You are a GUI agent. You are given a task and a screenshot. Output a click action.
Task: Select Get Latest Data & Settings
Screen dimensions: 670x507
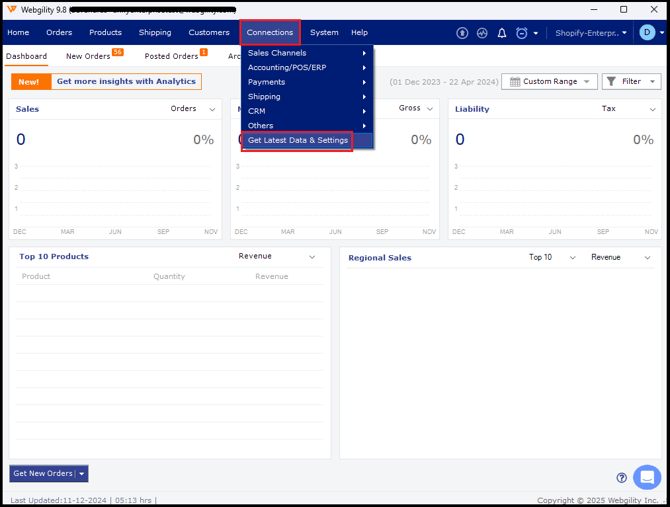298,140
